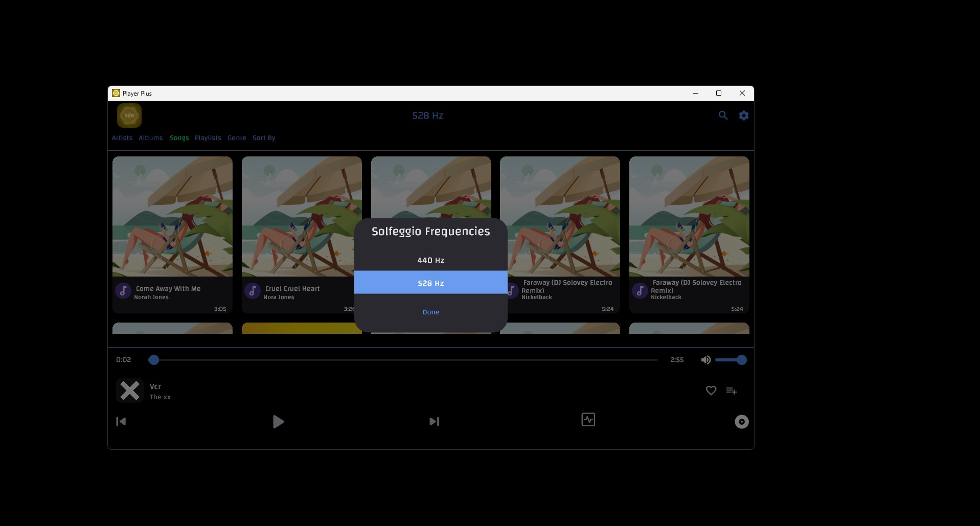The image size is (980, 526).
Task: Open the Sort By options
Action: pos(264,138)
